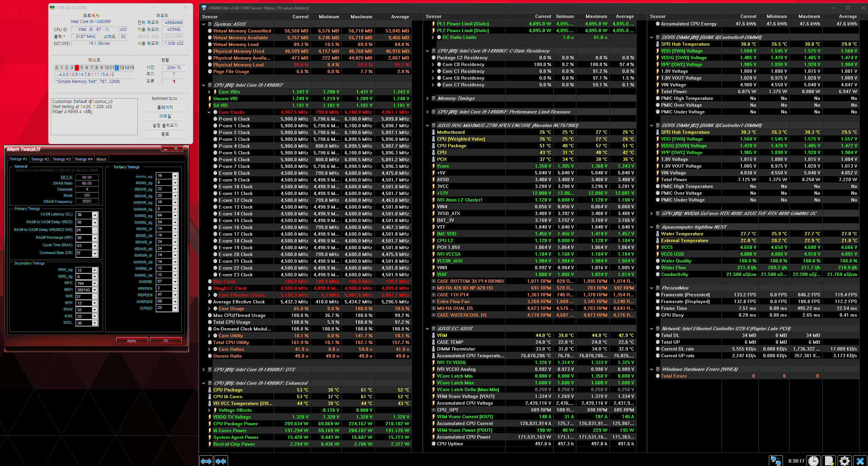Click circle icon beside Water Flow row
The width and height of the screenshot is (868, 466).
(x=658, y=268)
